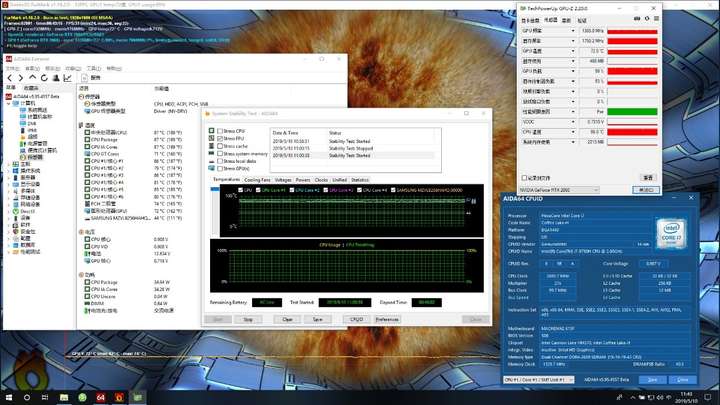The height and width of the screenshot is (405, 720).
Task: Open VDDC sensor dropdown in GPU-Z
Action: coord(573,122)
